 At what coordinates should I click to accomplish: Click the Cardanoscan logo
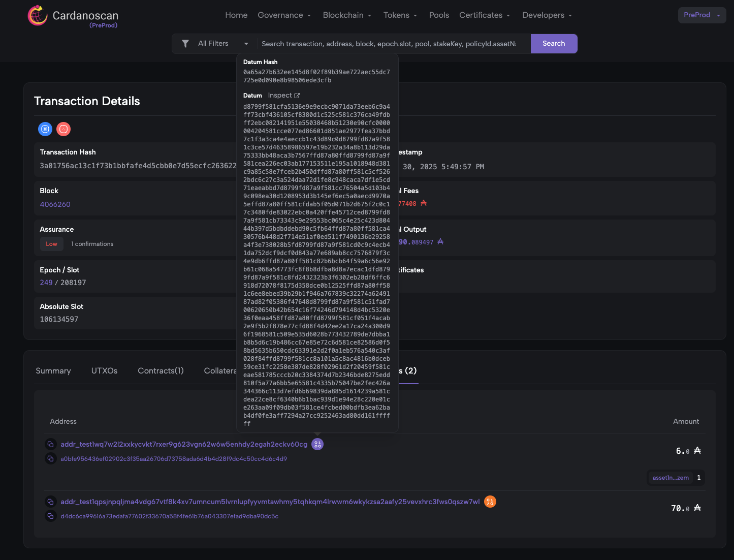[x=73, y=16]
